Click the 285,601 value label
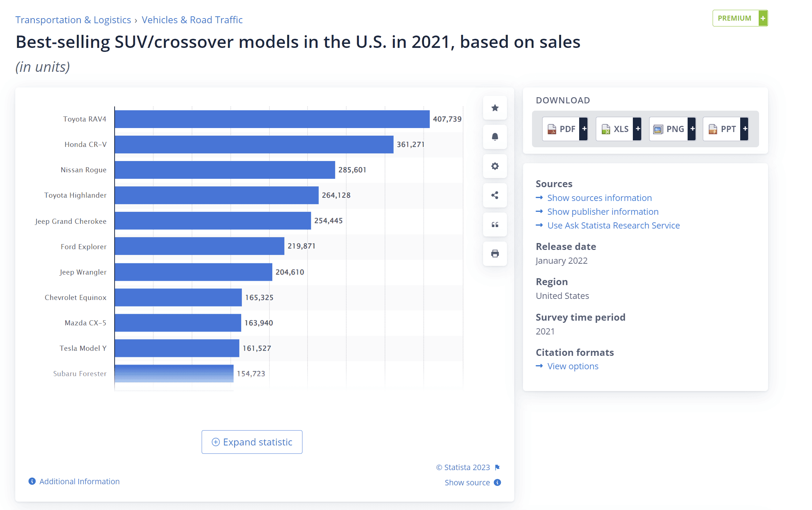The image size is (812, 510). 352,170
